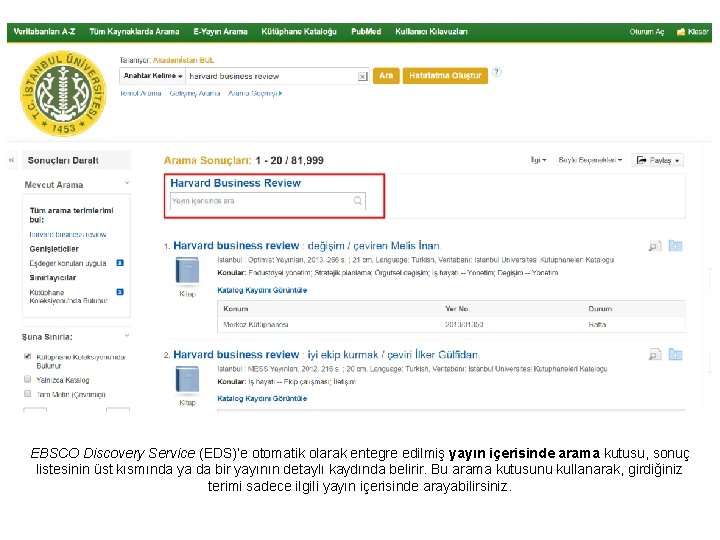Screen dimensions: 720x540
Task: Open the İlgi sort dropdown
Action: click(538, 160)
